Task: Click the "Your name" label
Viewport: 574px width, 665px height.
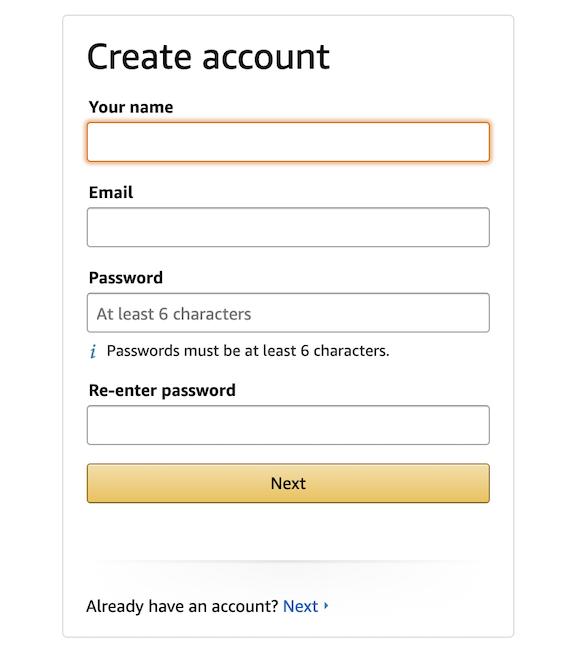Action: (131, 107)
